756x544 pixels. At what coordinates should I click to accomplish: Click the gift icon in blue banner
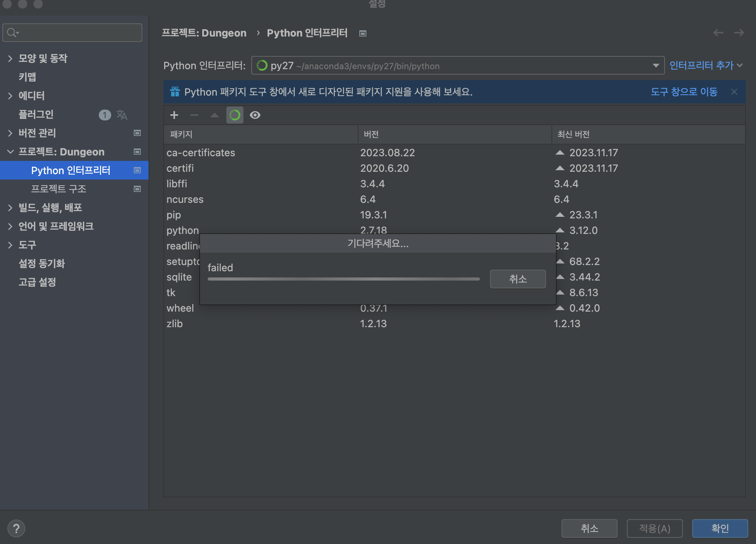(175, 92)
